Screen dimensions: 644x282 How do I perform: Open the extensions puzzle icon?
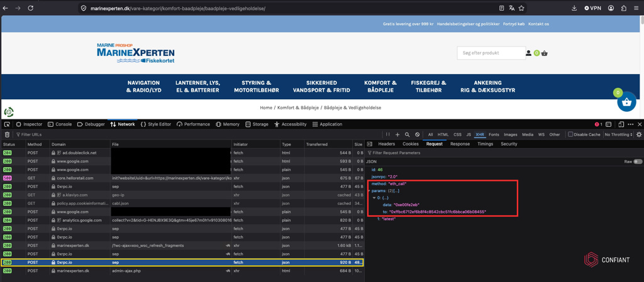tap(624, 8)
